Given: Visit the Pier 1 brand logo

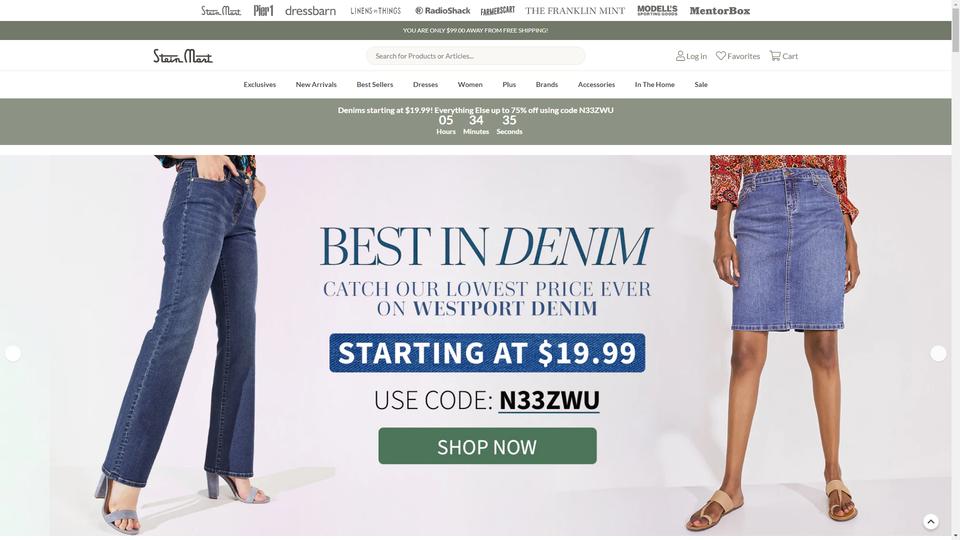Looking at the screenshot, I should (x=263, y=10).
